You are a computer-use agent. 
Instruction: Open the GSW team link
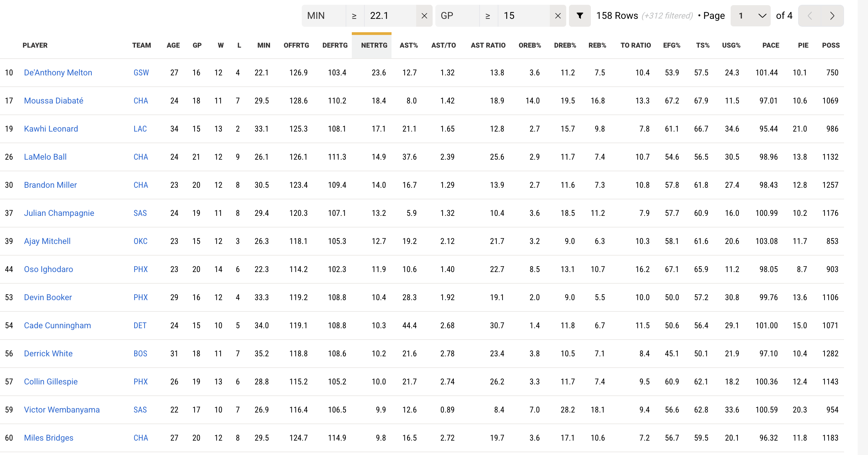tap(141, 73)
